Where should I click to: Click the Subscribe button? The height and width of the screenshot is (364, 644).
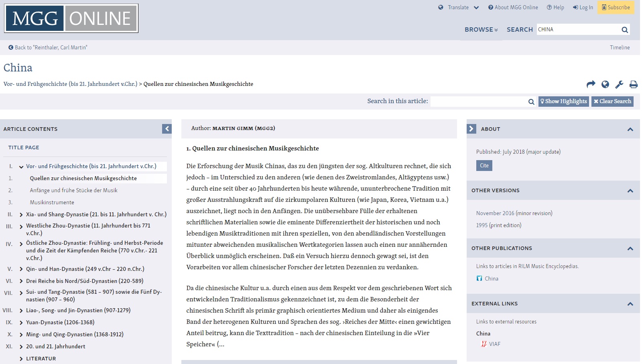pyautogui.click(x=616, y=7)
